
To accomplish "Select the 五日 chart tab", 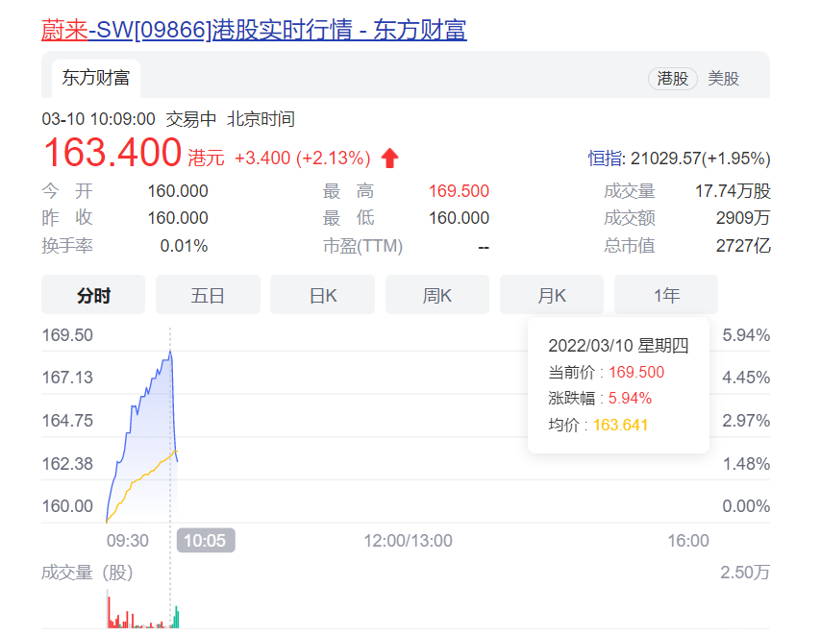I will (208, 294).
